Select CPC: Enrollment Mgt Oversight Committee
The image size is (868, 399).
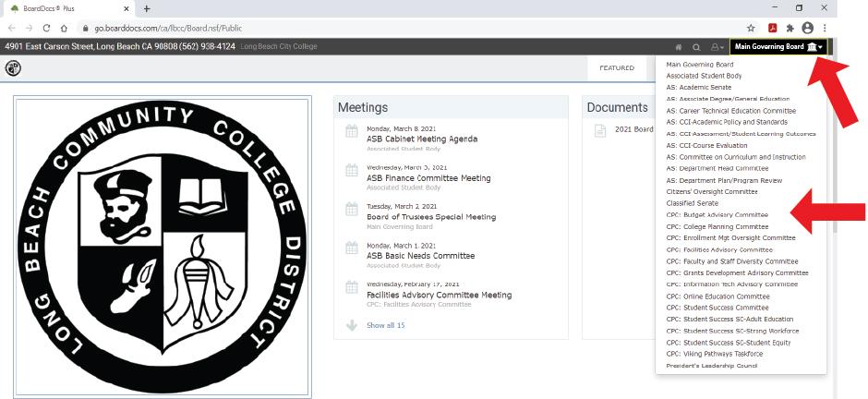[x=730, y=238]
